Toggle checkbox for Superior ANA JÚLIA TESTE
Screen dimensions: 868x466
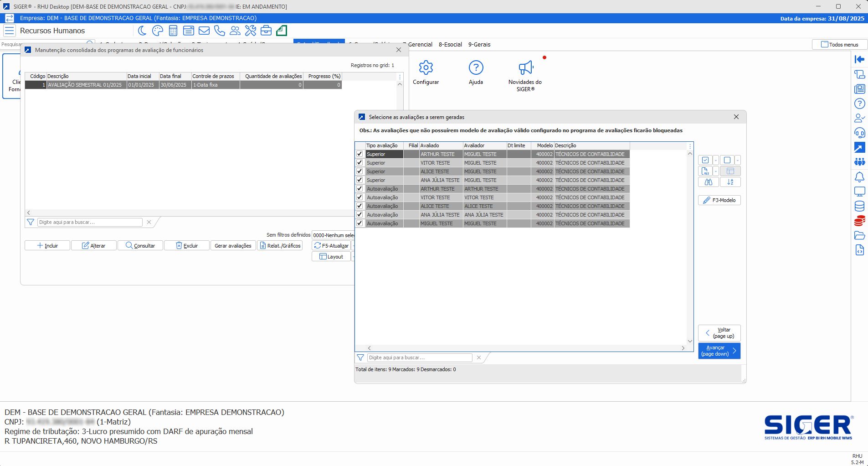tap(360, 180)
